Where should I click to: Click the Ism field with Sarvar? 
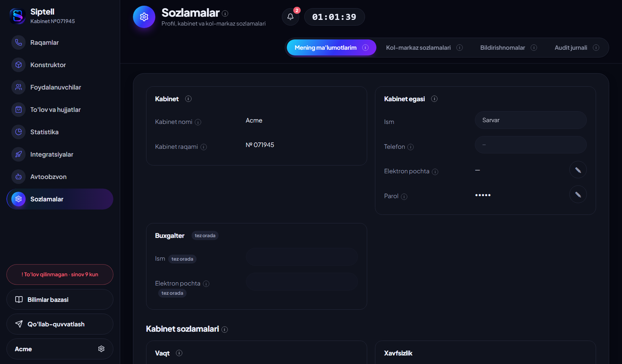(531, 120)
